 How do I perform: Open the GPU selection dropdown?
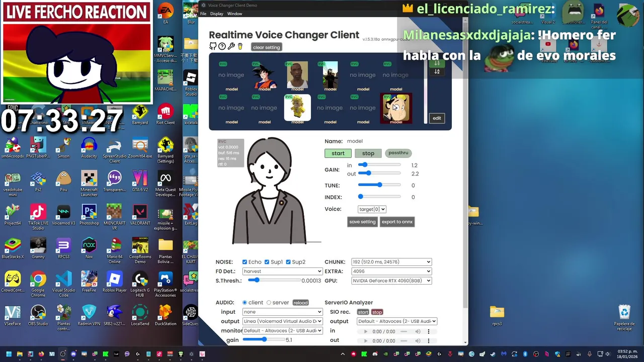[391, 281]
